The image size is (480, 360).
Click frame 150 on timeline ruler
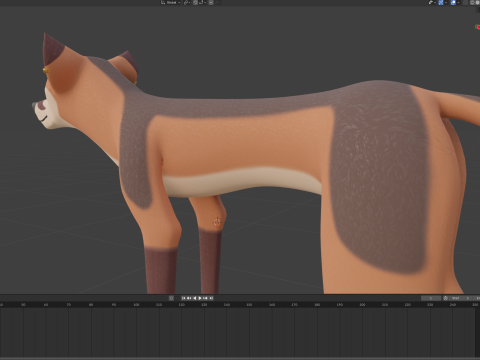pos(249,305)
